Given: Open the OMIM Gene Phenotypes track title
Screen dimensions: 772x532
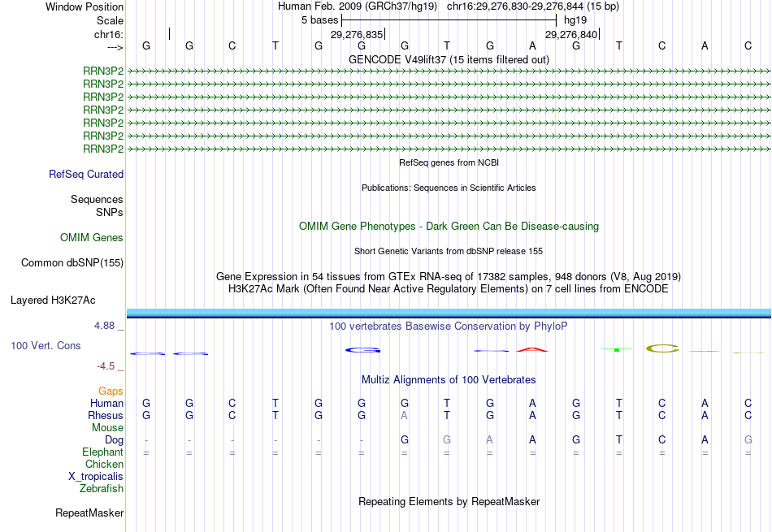Looking at the screenshot, I should tap(449, 227).
